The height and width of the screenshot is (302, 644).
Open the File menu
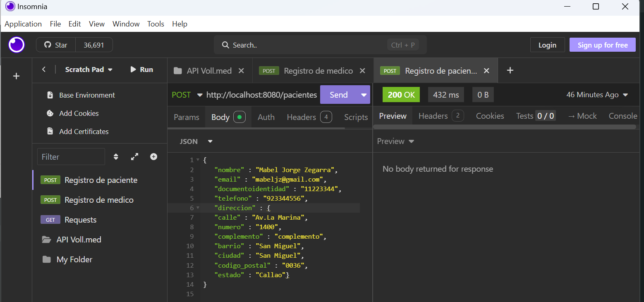click(55, 24)
